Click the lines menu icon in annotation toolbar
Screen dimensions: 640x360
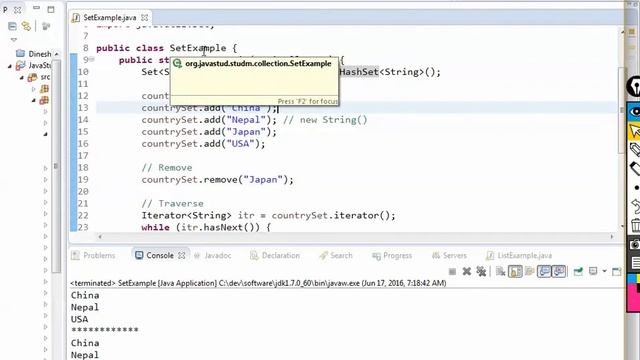(636, 262)
